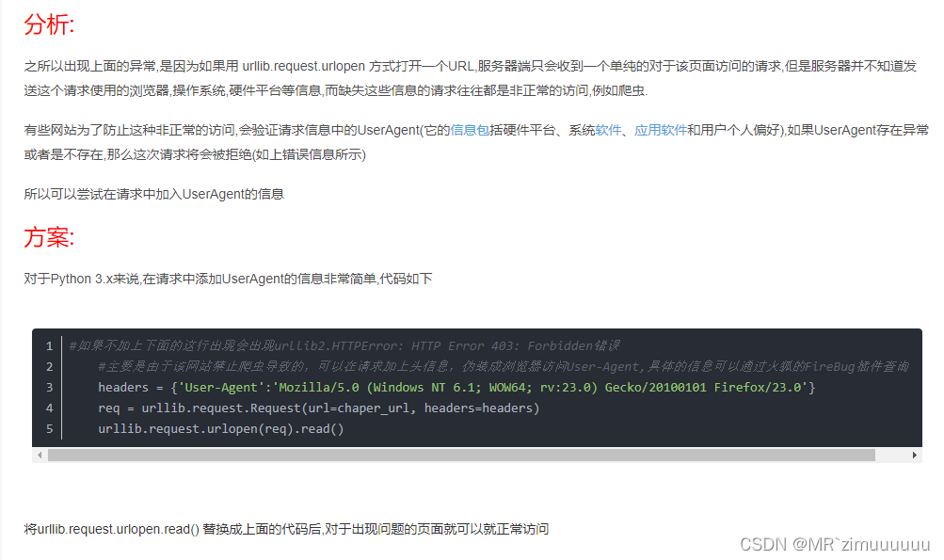Screen dimensions: 944x560
Task: Click code line number 4
Action: click(x=49, y=408)
